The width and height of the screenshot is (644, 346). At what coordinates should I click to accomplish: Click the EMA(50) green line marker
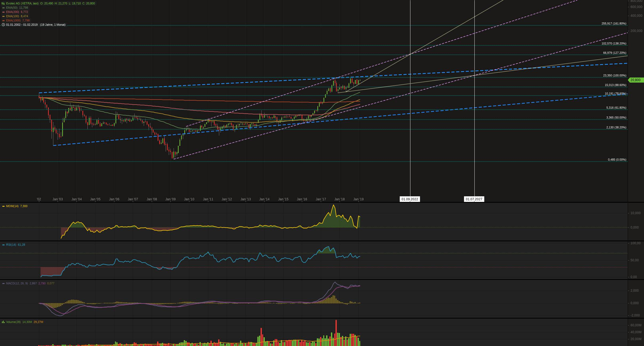[3, 8]
